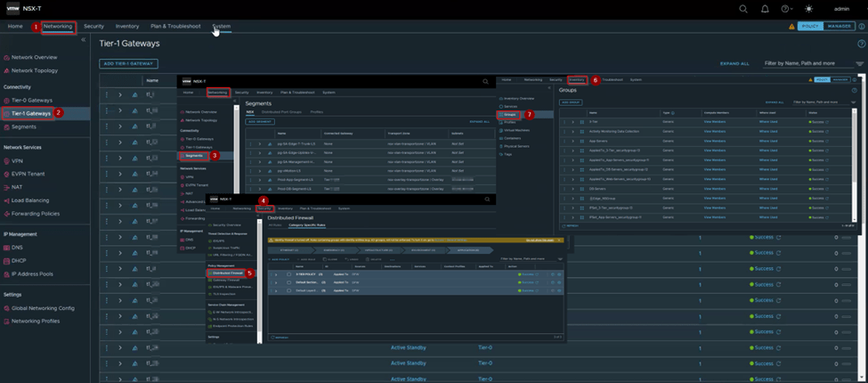Click the ADD TIER-1 GATEWAY button
The width and height of the screenshot is (868, 383).
coord(129,64)
